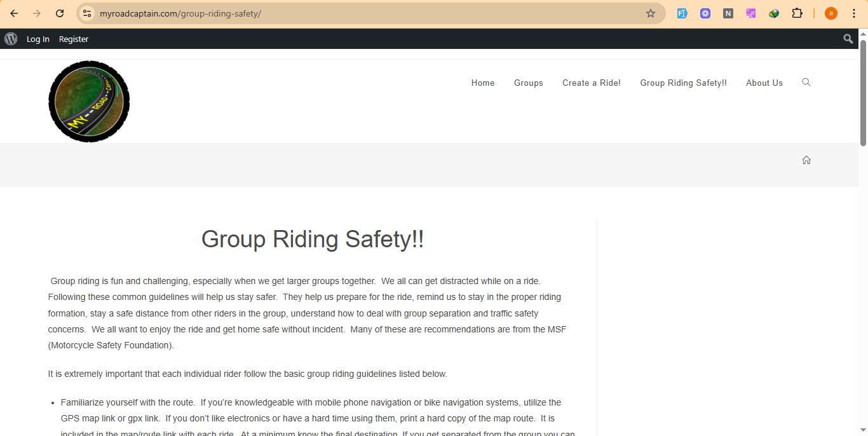
Task: Click the WordPress logo in admin bar
Action: (11, 39)
